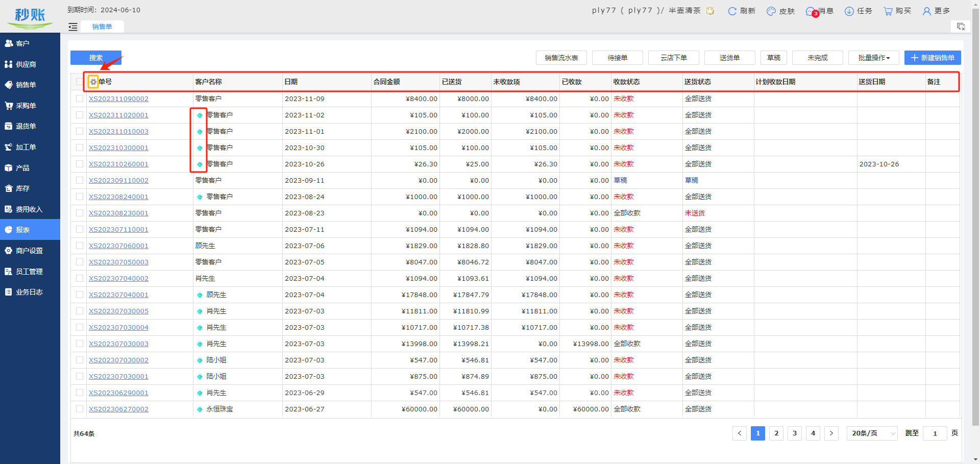The height and width of the screenshot is (464, 980).
Task: Click the next page arrow
Action: point(831,433)
